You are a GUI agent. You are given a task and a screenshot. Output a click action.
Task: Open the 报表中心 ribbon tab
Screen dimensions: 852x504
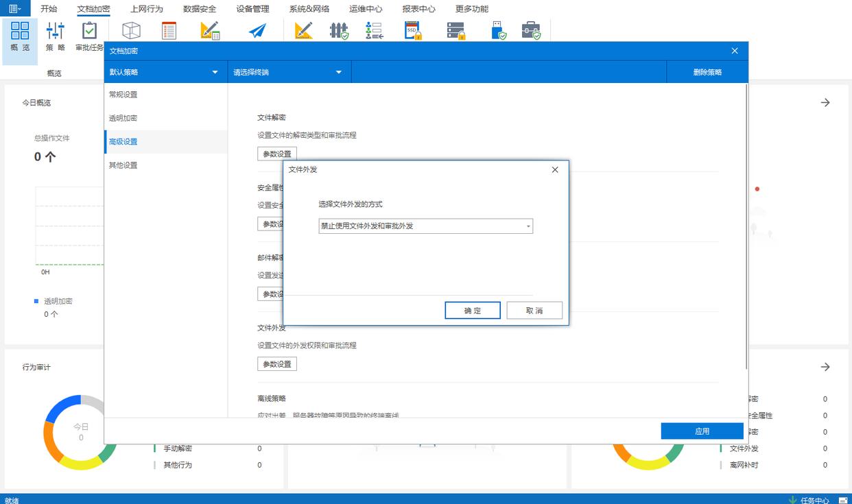(418, 9)
